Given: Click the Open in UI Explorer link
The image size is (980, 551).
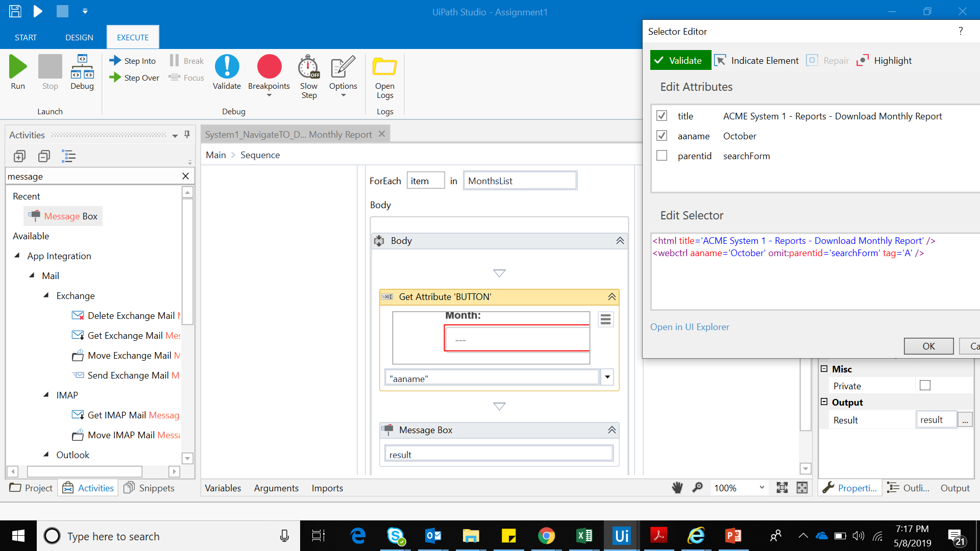Looking at the screenshot, I should click(689, 327).
